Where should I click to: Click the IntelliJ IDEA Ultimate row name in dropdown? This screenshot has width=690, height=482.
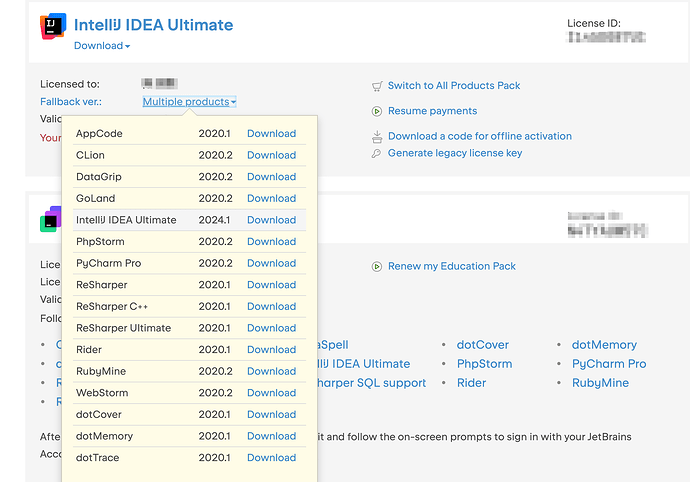point(126,220)
